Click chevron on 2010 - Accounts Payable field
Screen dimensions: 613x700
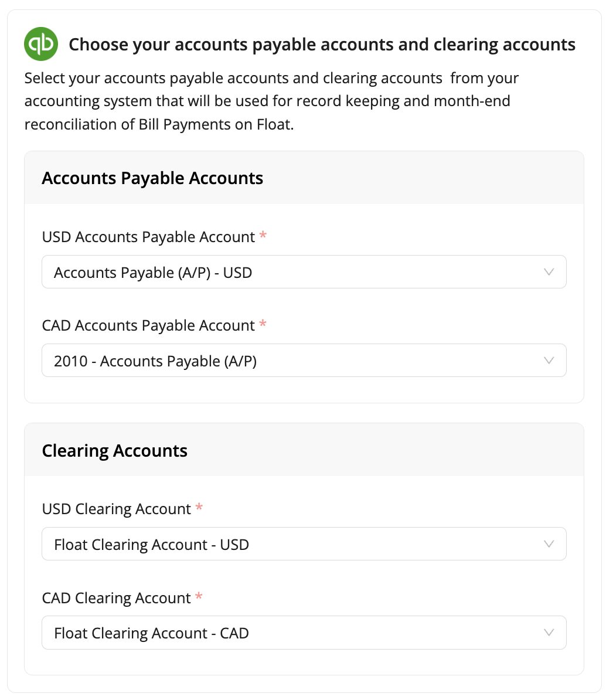(549, 361)
